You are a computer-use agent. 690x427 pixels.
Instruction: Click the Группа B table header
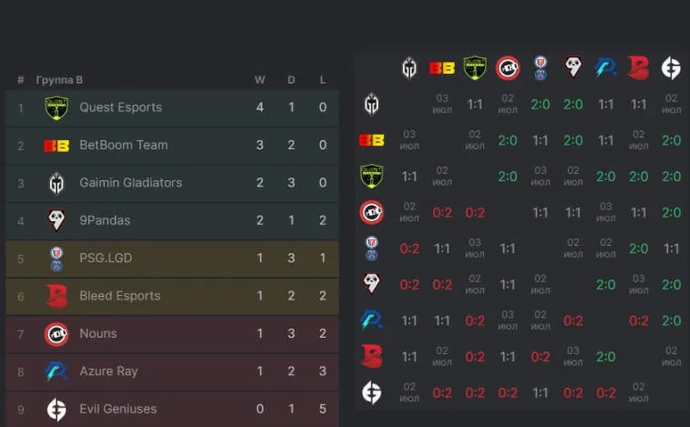[59, 80]
